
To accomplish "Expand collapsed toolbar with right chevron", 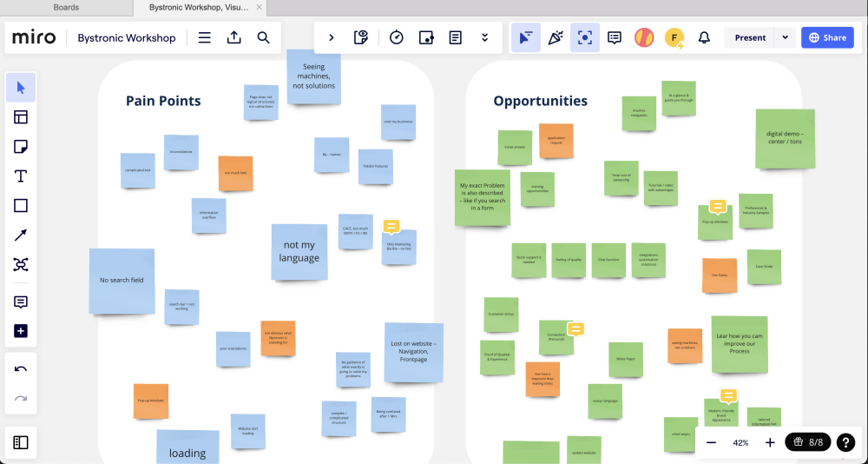I will coord(332,38).
